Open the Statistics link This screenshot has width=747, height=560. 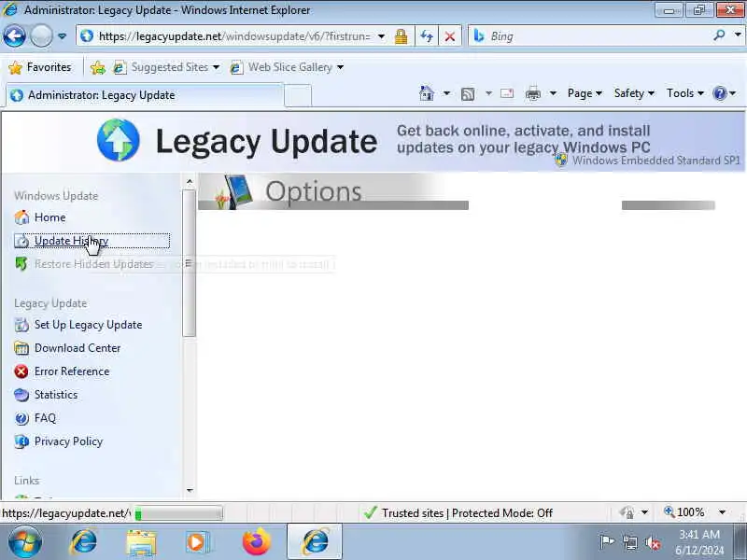pyautogui.click(x=56, y=395)
